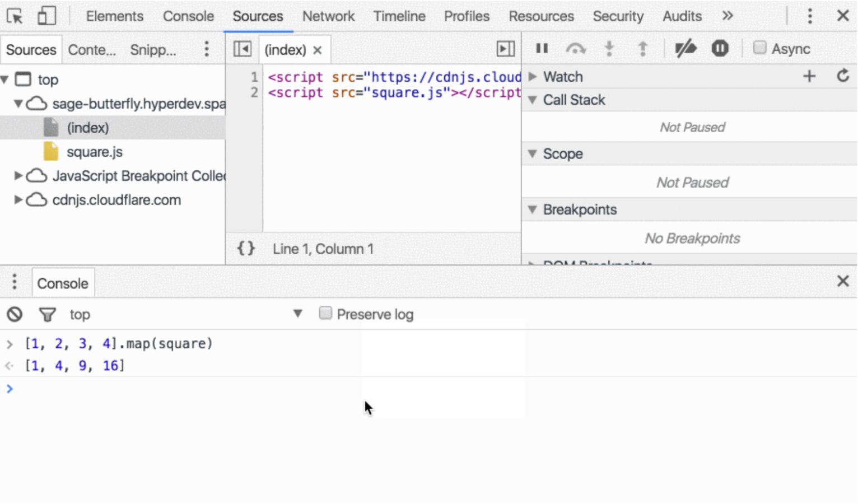Expand JavaScript Breakpoint Collection node
Image resolution: width=858 pixels, height=504 pixels.
[x=18, y=176]
